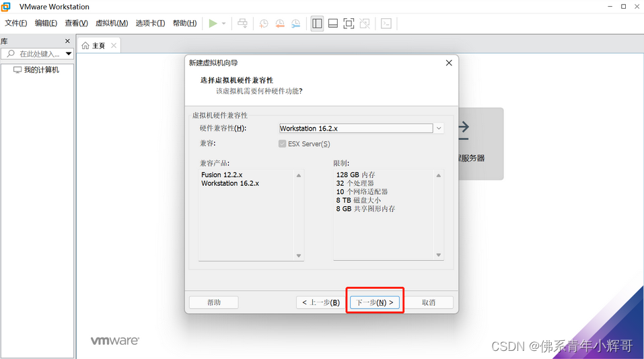Click the Unity mode toolbar icon
This screenshot has height=359, width=644.
pyautogui.click(x=365, y=24)
